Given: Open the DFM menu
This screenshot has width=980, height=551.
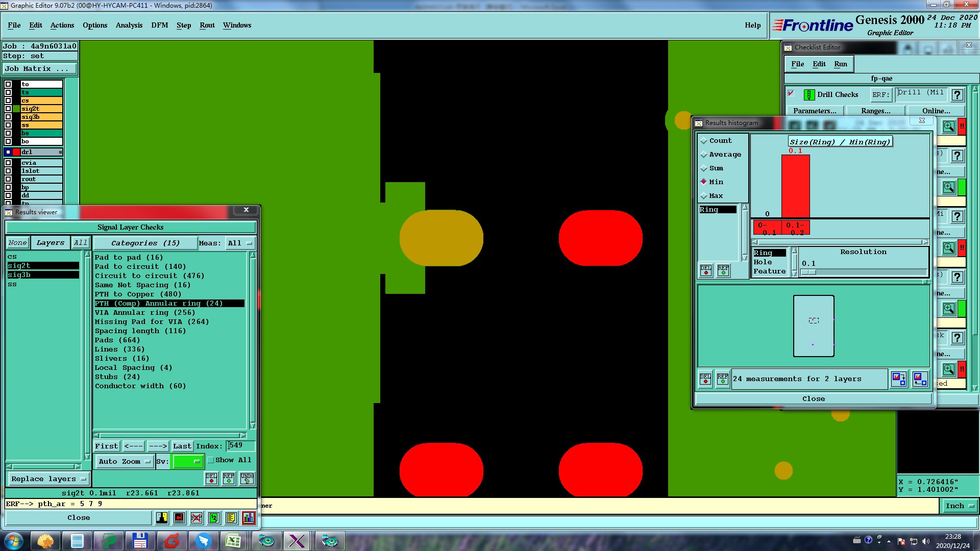Looking at the screenshot, I should click(x=159, y=25).
